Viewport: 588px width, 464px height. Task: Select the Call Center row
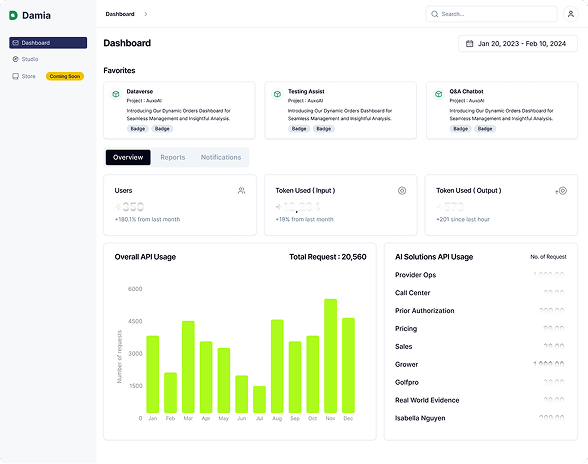coord(480,293)
